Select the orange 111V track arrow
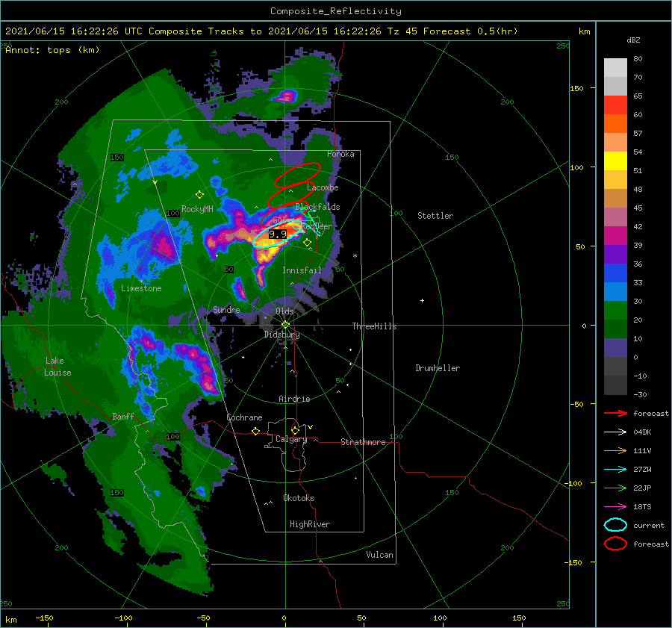 (x=615, y=450)
